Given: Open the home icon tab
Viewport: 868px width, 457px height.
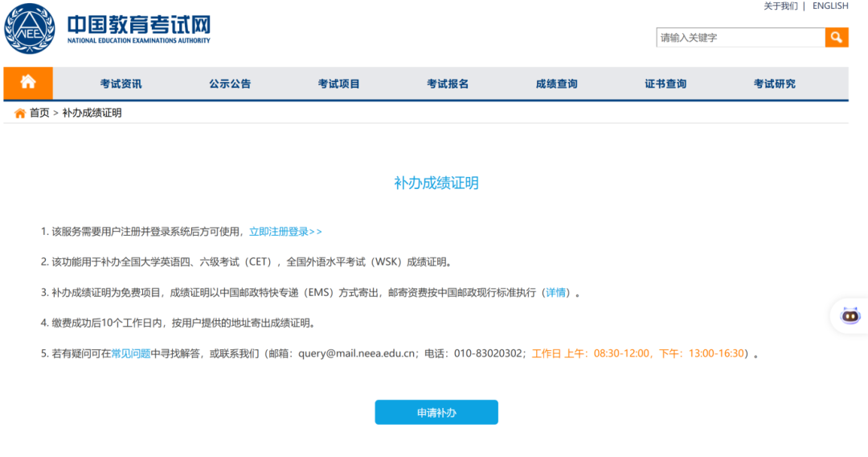Looking at the screenshot, I should coord(28,83).
